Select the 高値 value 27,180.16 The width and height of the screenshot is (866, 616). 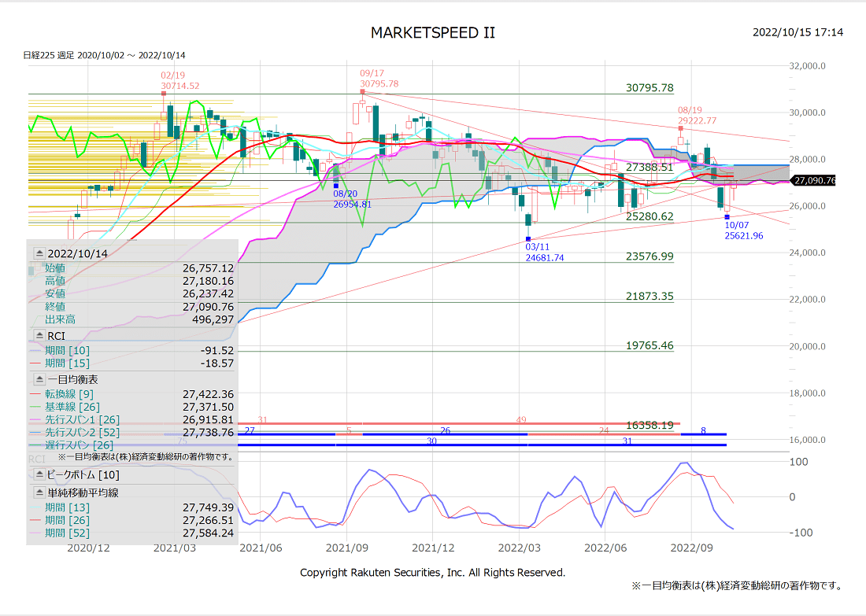208,281
